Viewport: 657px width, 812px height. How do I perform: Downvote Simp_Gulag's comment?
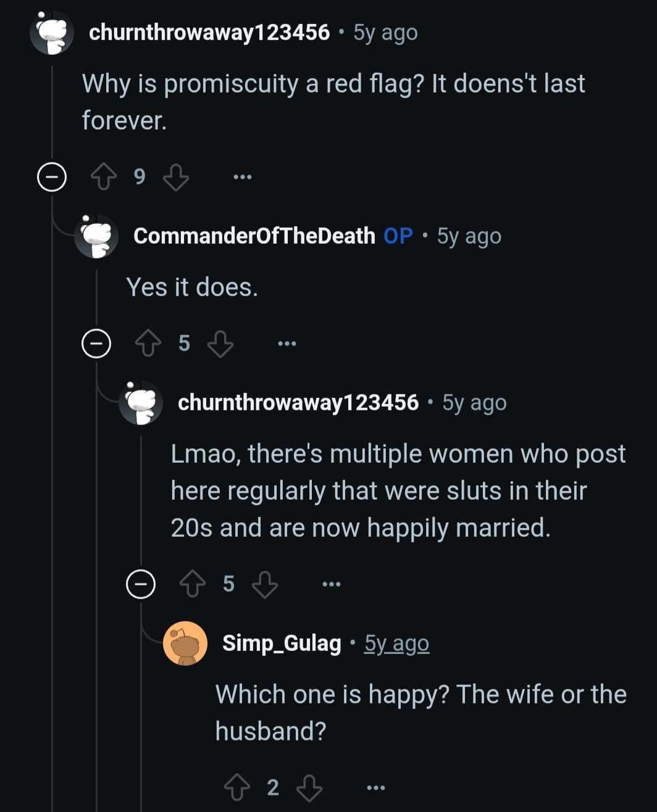point(309,788)
